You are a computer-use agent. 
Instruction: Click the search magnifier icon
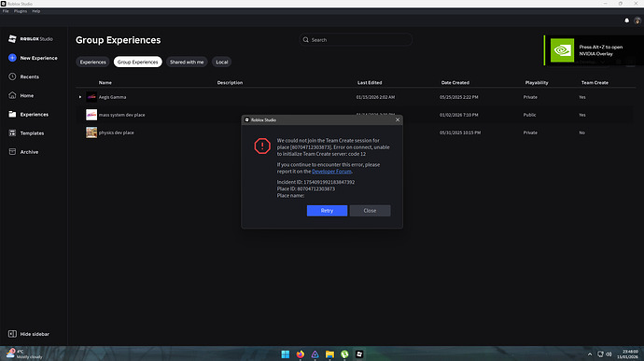point(305,40)
